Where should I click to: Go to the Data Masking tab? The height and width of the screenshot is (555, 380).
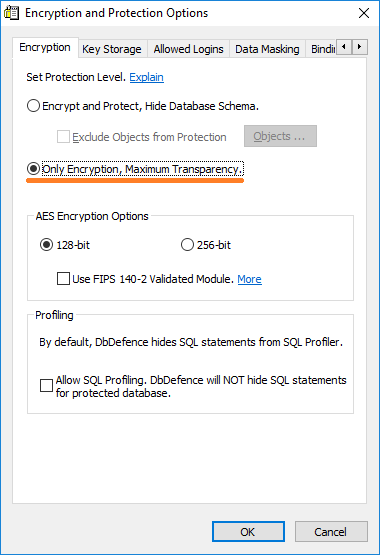point(267,49)
